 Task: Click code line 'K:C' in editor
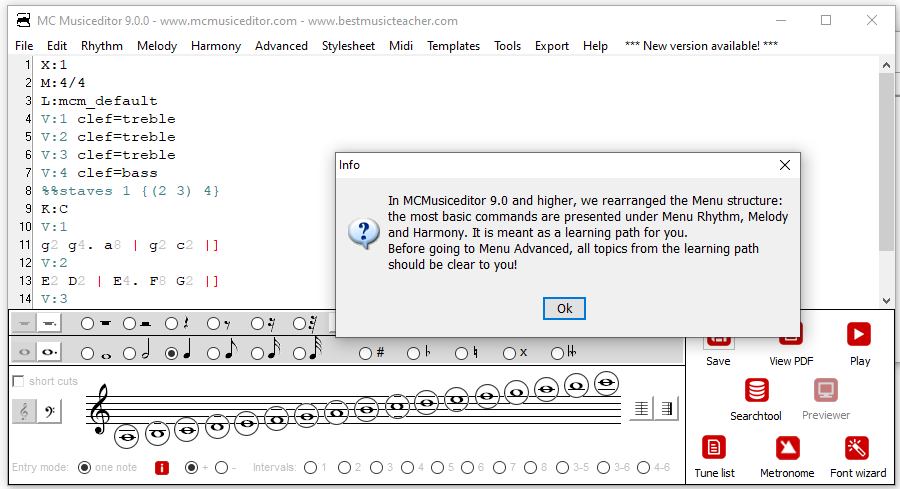(55, 209)
